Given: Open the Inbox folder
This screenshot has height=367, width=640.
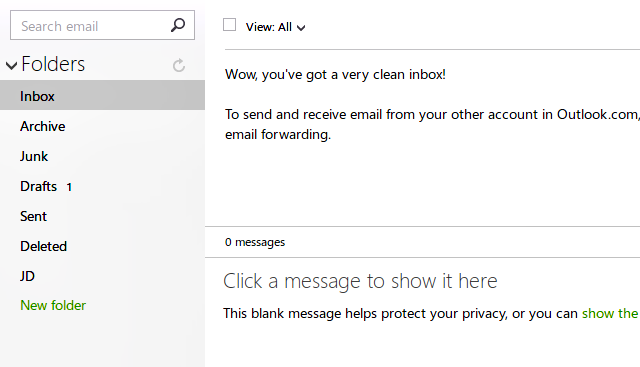Looking at the screenshot, I should [x=102, y=95].
